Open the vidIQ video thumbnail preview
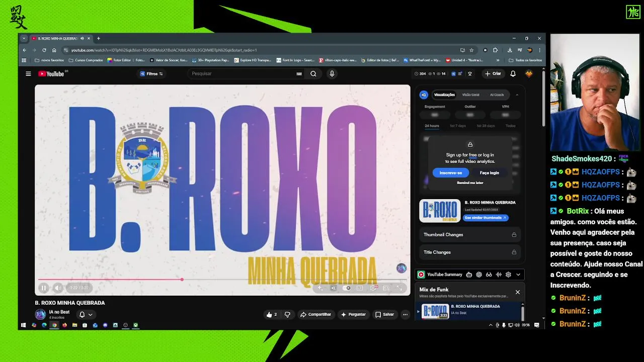 [440, 211]
